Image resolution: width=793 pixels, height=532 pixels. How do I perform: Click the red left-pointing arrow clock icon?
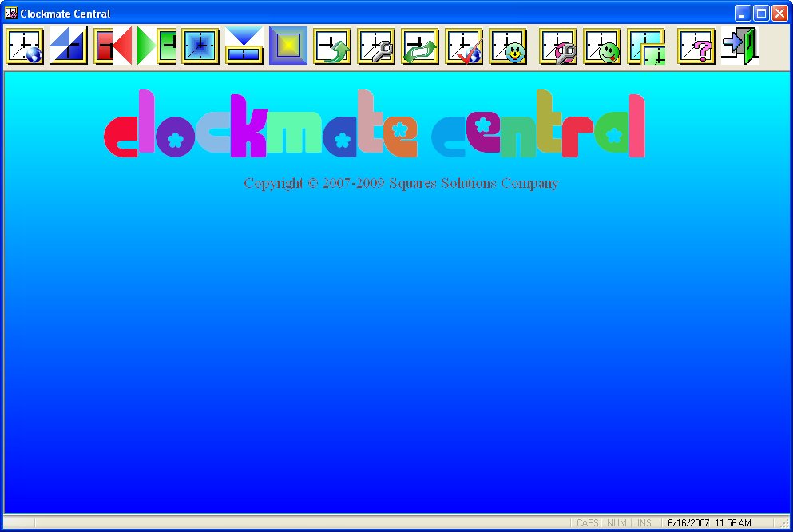(113, 46)
